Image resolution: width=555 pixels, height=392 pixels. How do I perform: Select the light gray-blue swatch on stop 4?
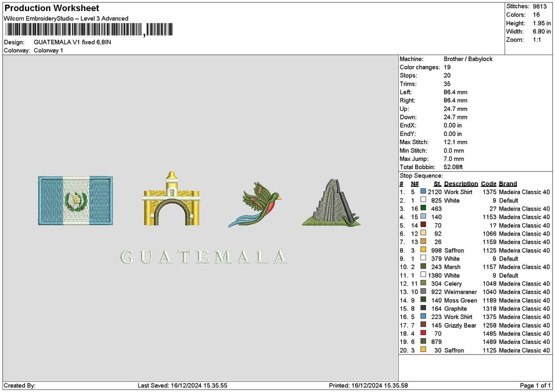coord(423,216)
